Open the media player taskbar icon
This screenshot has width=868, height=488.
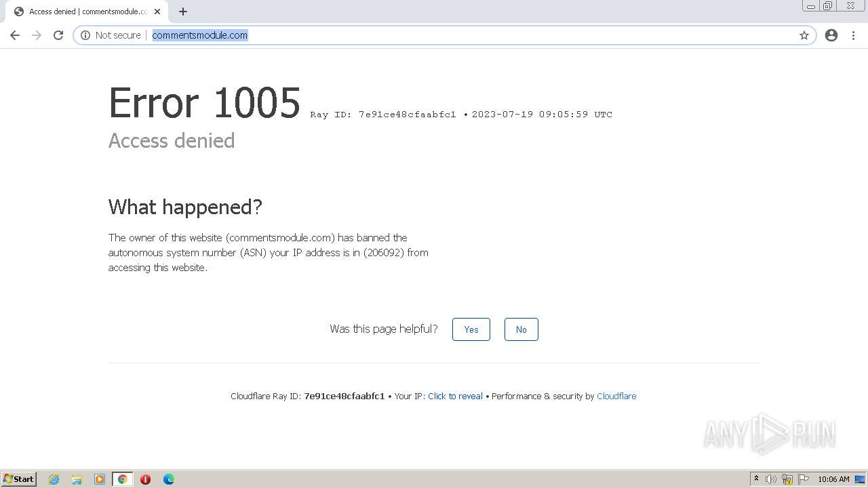pyautogui.click(x=100, y=479)
